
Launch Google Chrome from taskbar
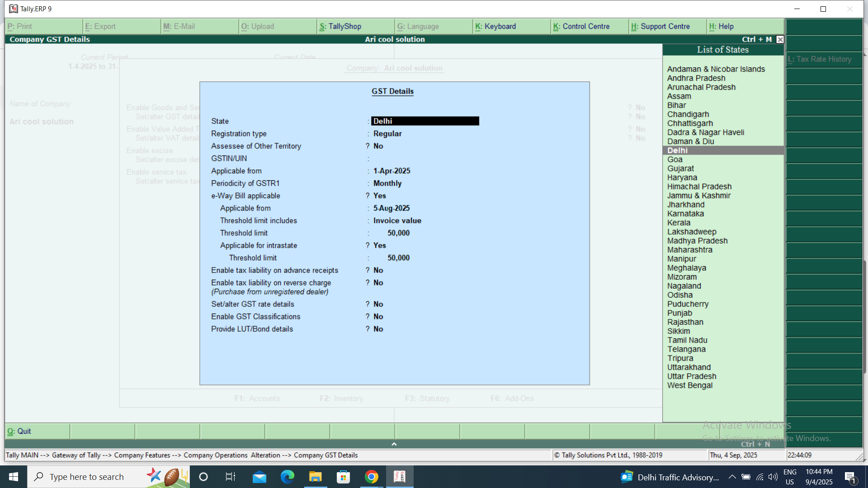point(371,477)
